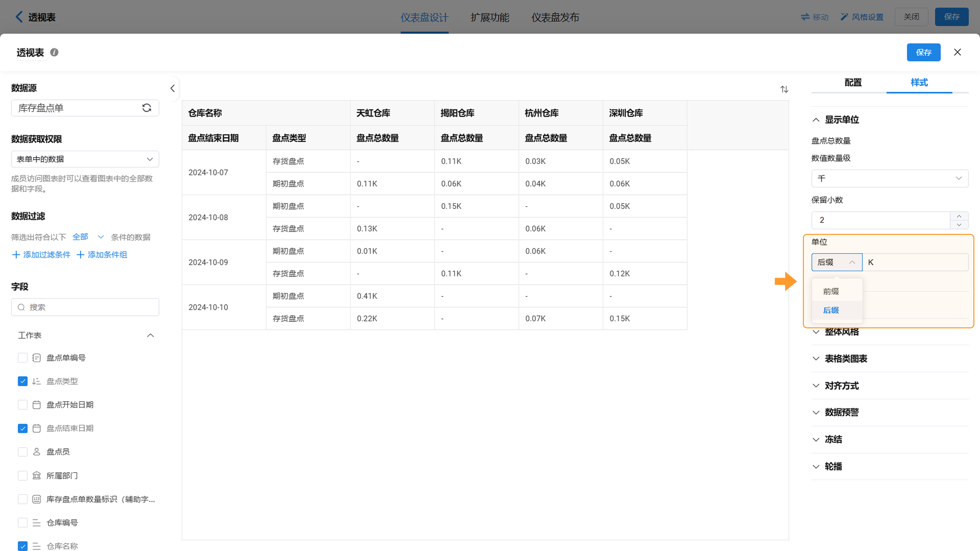Open the 表单中的数据 permission dropdown
Image resolution: width=980 pixels, height=551 pixels.
pyautogui.click(x=85, y=159)
